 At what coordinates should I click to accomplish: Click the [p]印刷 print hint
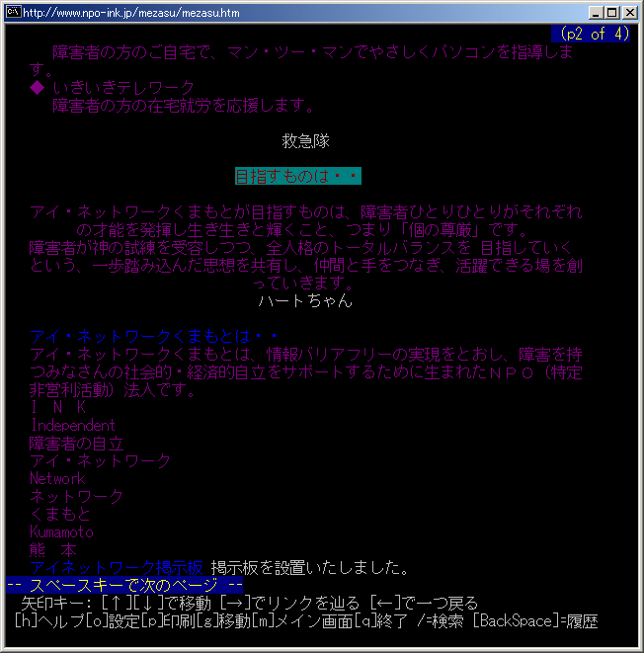tap(168, 621)
